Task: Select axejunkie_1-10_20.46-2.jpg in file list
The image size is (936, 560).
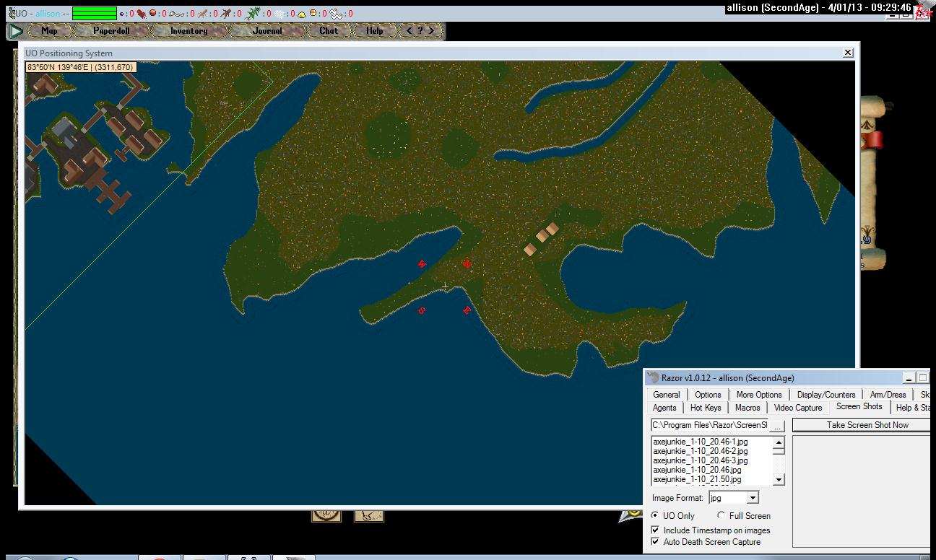Action: [700, 451]
